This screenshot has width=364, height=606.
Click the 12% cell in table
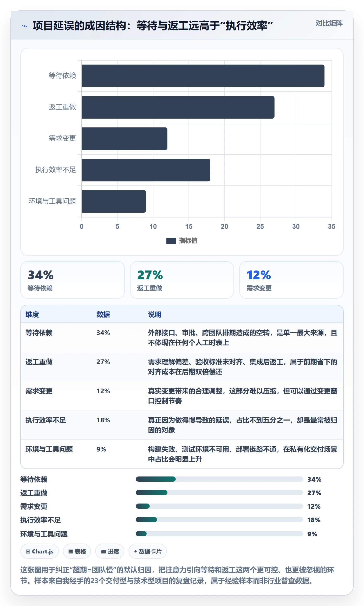(x=103, y=391)
